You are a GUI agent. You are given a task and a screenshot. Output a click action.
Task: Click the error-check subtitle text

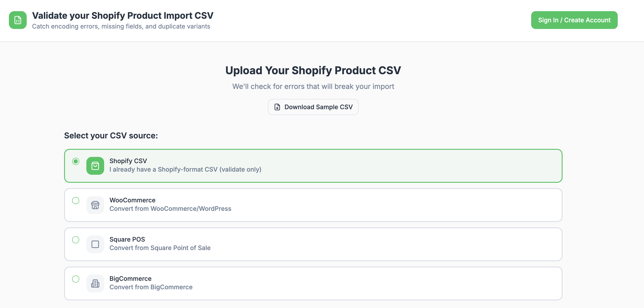click(x=313, y=86)
